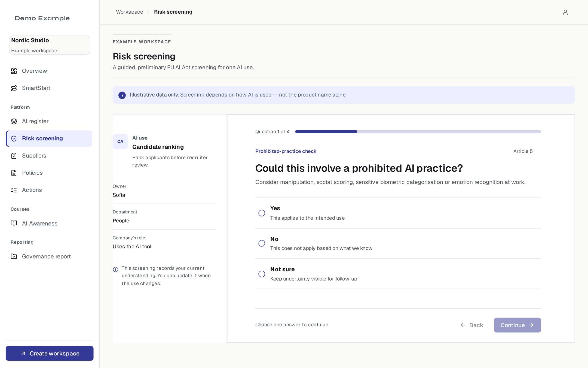Click the info icon beside screening records note

click(x=115, y=269)
